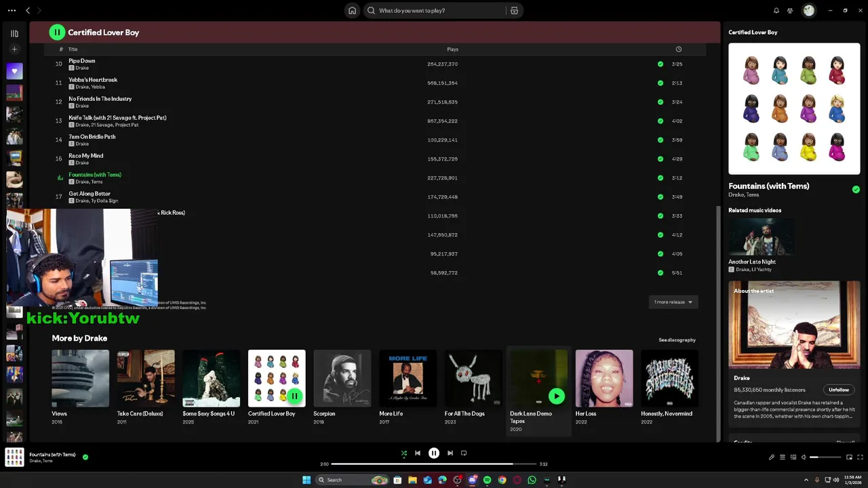The width and height of the screenshot is (868, 488).
Task: Open the Her Loss album card
Action: pyautogui.click(x=604, y=387)
